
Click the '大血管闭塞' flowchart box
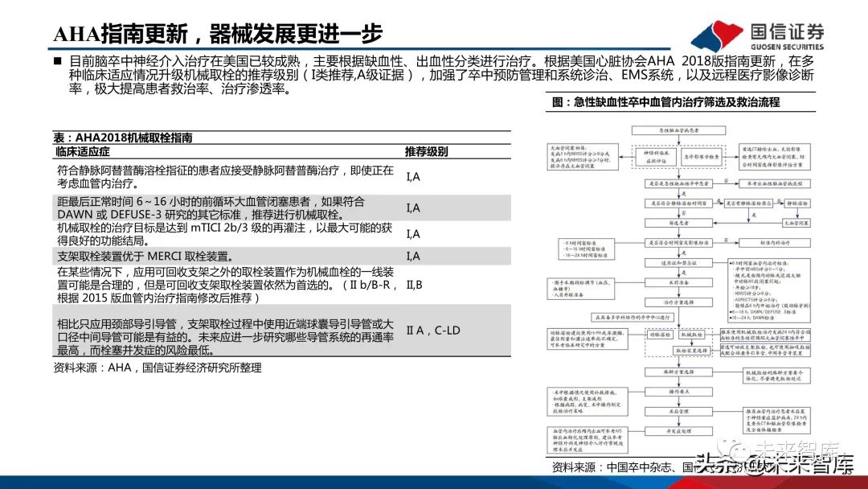[x=796, y=223]
